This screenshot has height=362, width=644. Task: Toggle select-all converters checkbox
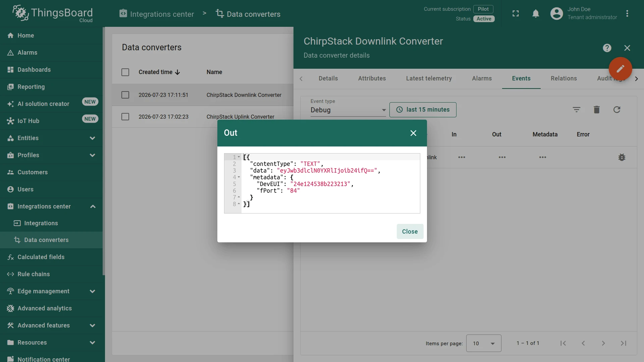point(125,72)
